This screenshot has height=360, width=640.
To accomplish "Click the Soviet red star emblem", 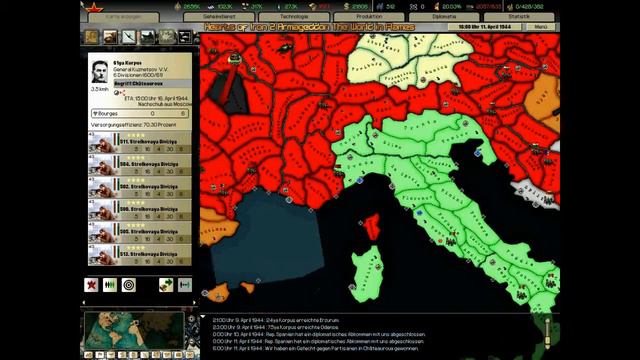I will [94, 7].
